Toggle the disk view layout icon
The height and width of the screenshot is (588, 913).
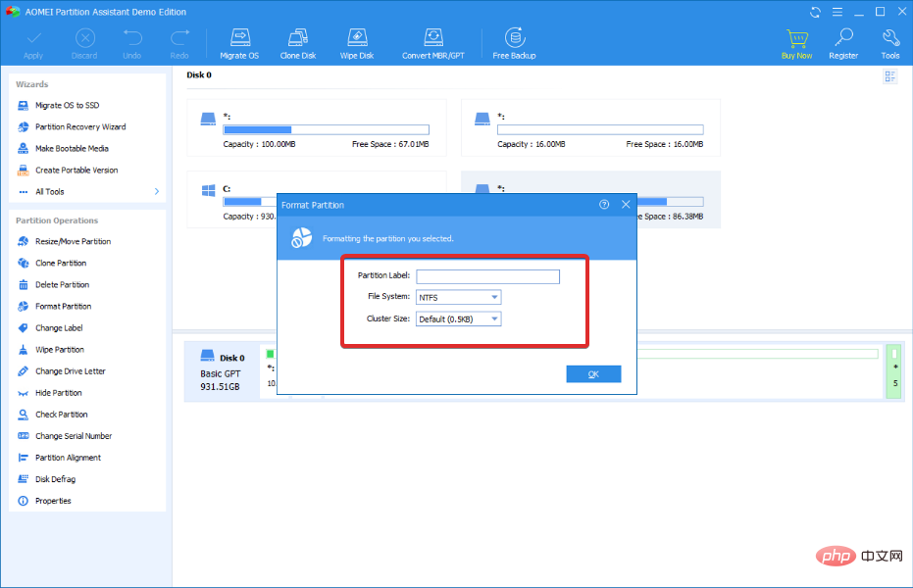[889, 77]
